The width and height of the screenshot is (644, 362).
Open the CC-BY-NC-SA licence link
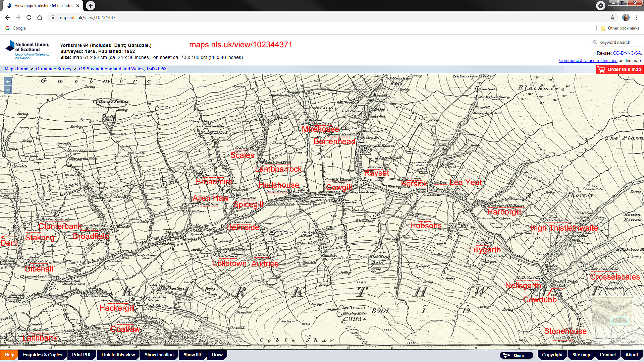point(627,53)
